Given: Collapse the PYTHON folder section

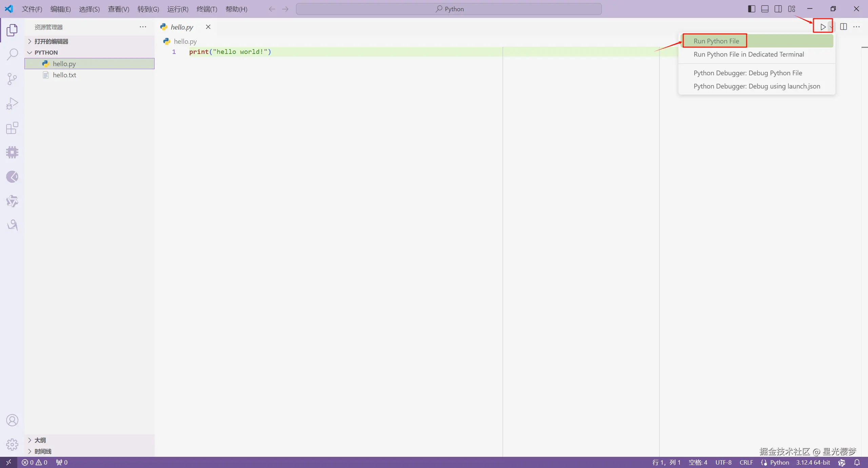Looking at the screenshot, I should 46,53.
